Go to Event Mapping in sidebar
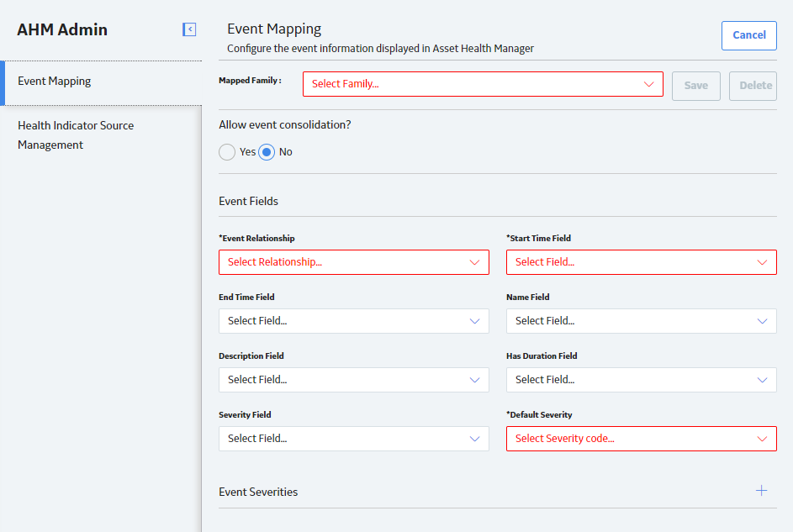Screen dimensions: 793x532 (101, 82)
